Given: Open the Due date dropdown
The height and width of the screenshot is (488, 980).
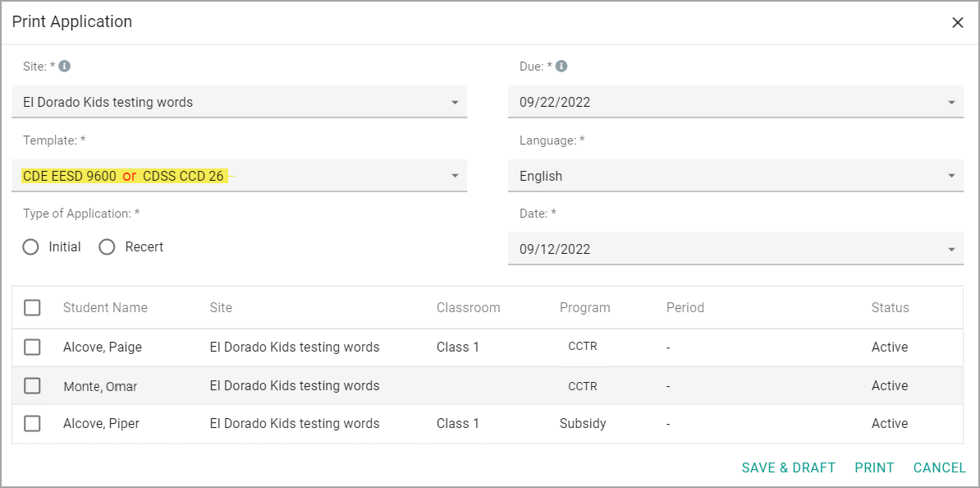Looking at the screenshot, I should [x=735, y=102].
